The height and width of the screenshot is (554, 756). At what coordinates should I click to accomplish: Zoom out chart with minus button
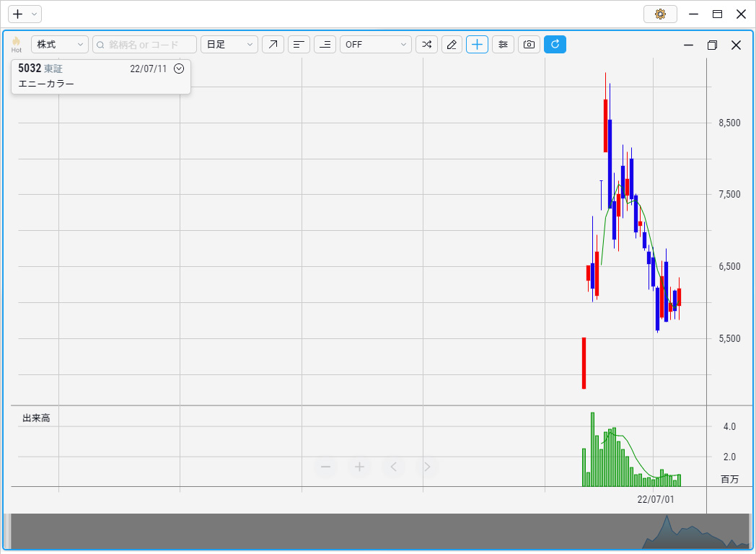[x=325, y=467]
